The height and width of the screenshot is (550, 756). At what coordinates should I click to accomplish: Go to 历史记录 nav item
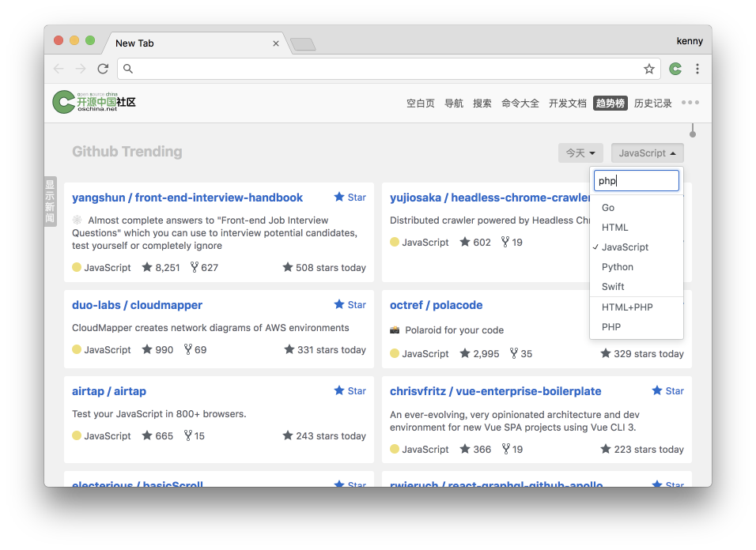(653, 103)
